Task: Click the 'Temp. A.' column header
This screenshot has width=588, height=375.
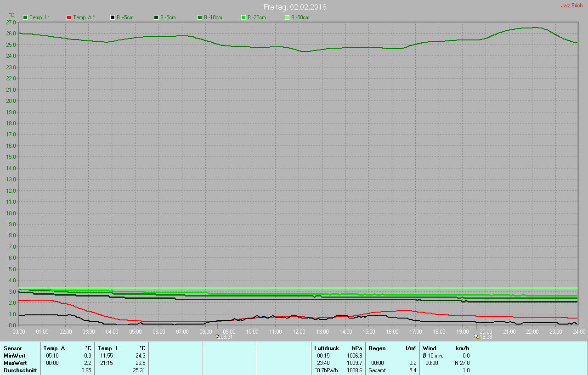Action: [x=55, y=348]
